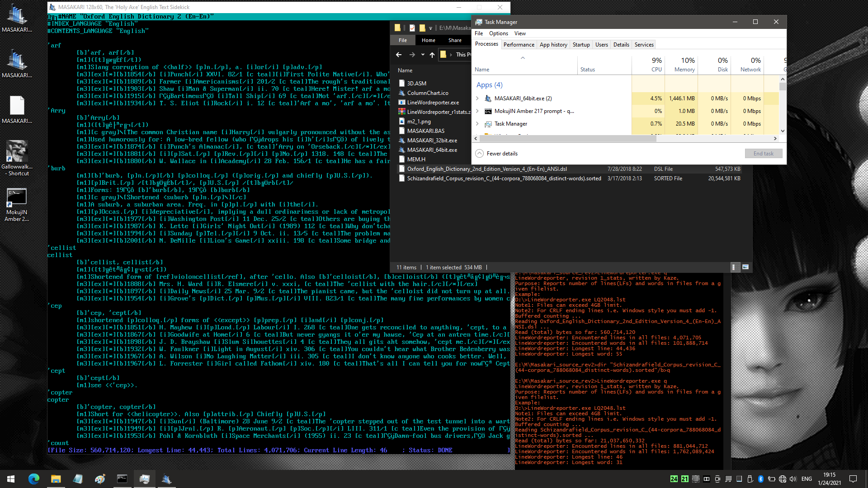Switch to the Services tab
The width and height of the screenshot is (868, 488).
tap(644, 45)
